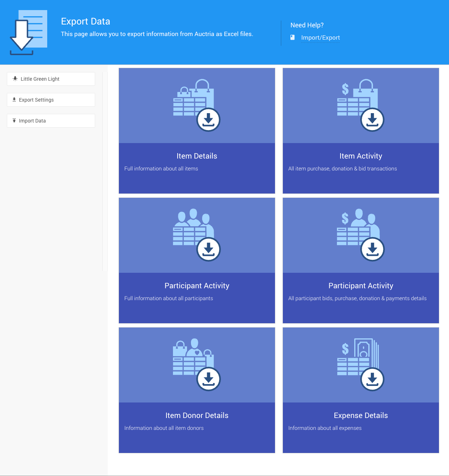449x476 pixels.
Task: Select the Item Activity card title
Action: 361,156
